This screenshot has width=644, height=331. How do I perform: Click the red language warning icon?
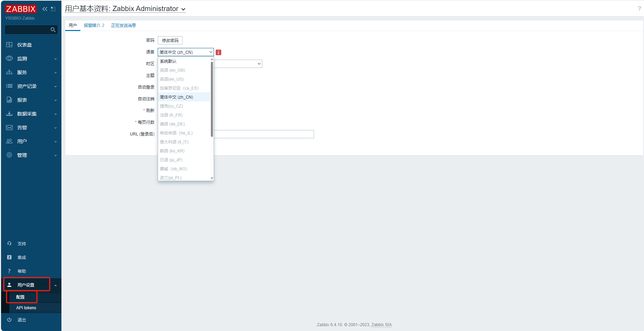coord(218,52)
